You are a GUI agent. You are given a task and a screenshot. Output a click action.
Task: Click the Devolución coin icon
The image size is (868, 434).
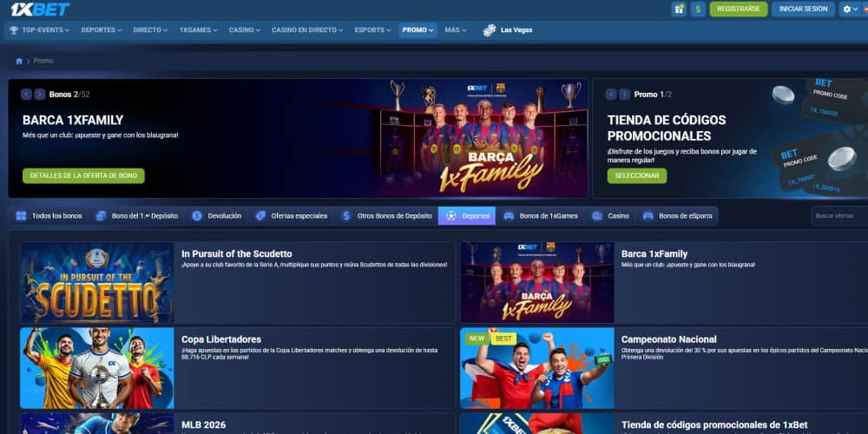197,216
